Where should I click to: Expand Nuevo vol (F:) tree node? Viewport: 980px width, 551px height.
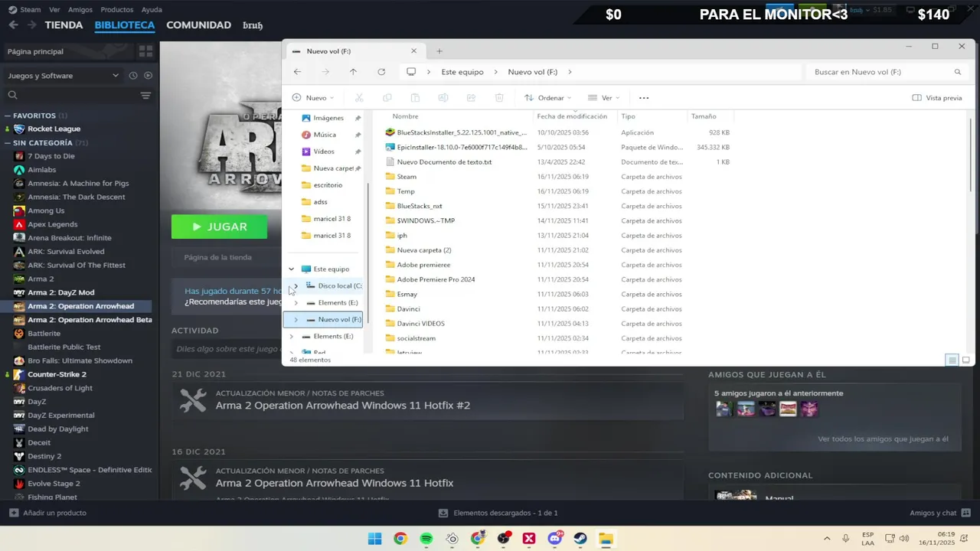[296, 320]
